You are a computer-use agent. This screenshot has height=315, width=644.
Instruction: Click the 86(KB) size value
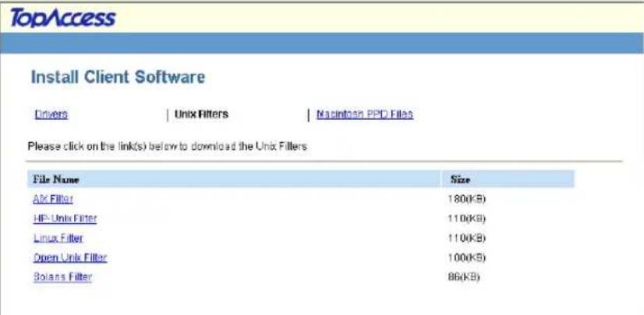coord(464,278)
